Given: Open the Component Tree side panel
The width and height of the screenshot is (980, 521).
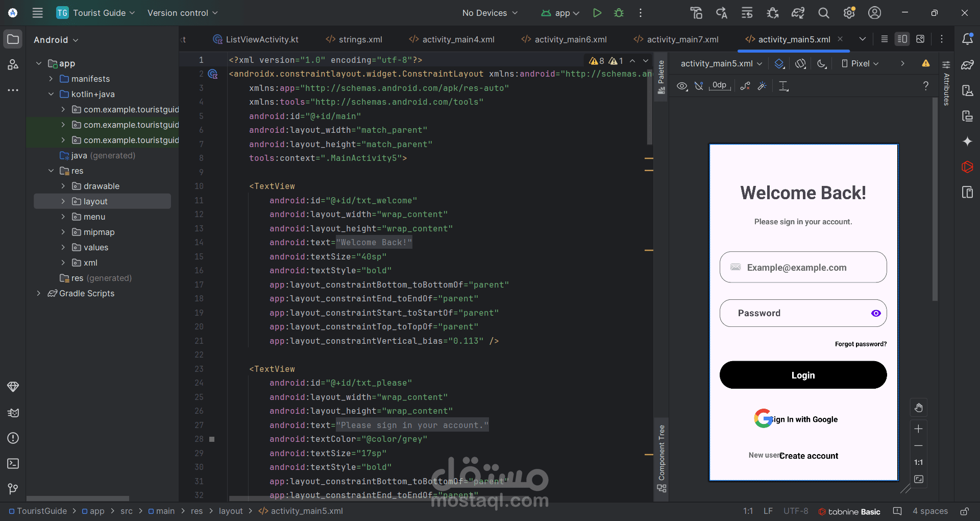Looking at the screenshot, I should 661,458.
